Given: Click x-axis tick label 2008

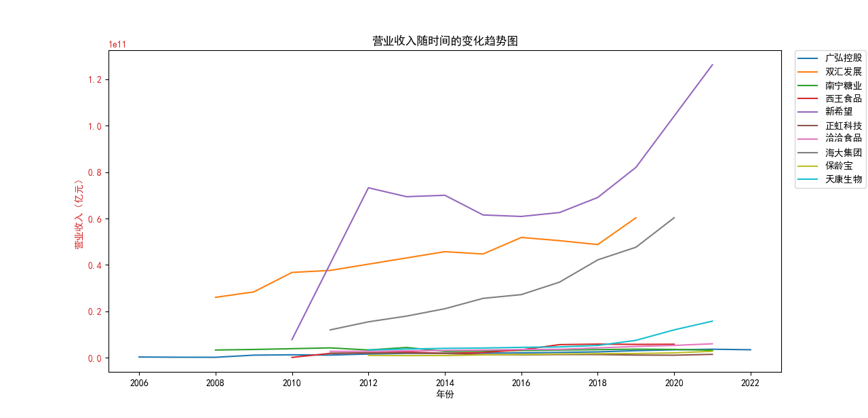Looking at the screenshot, I should tap(216, 382).
